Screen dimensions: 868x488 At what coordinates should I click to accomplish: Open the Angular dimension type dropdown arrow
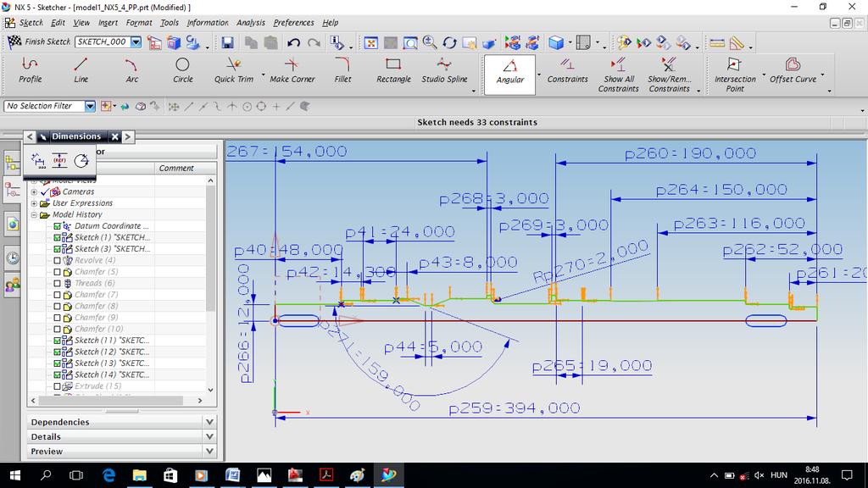click(x=539, y=75)
